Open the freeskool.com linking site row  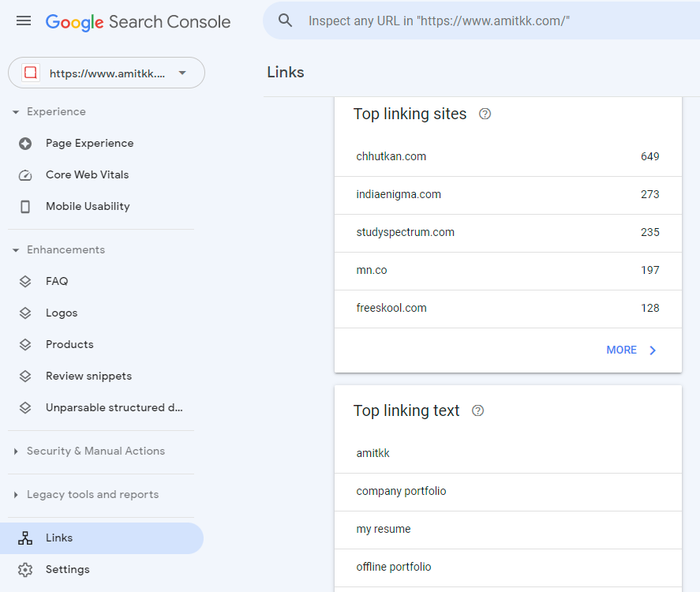click(508, 309)
